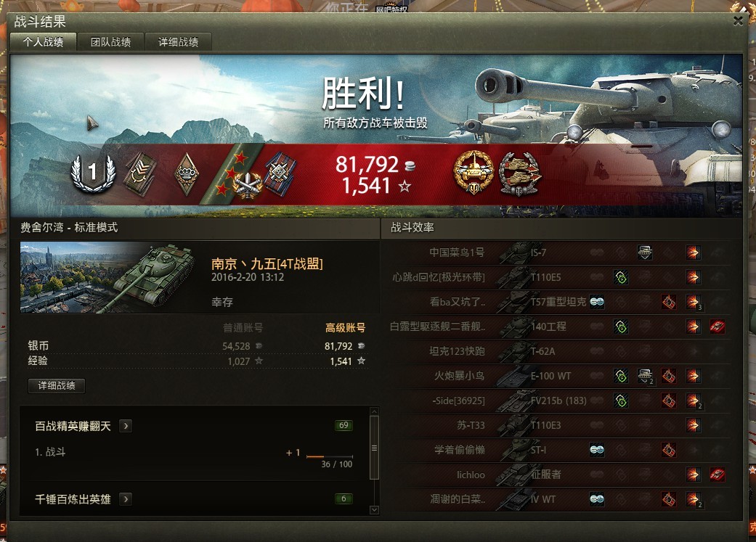This screenshot has width=756, height=542.
Task: Open the 详细战绩 tab at top
Action: [179, 42]
